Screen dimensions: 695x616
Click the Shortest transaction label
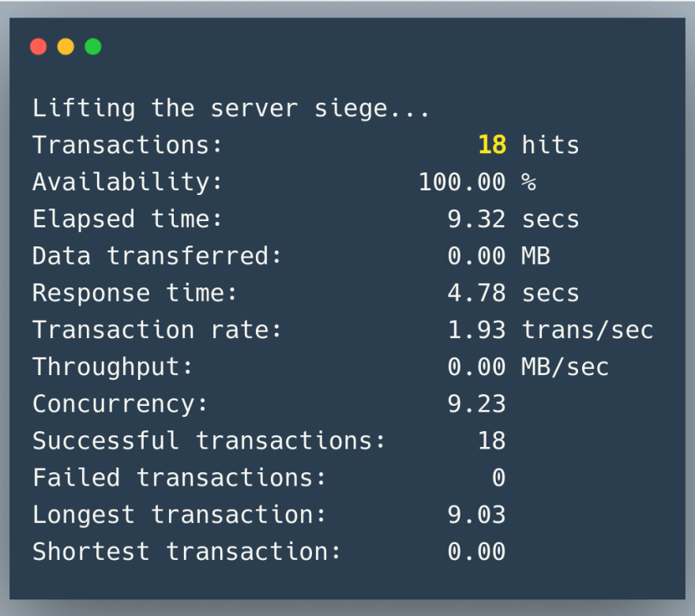tap(186, 552)
